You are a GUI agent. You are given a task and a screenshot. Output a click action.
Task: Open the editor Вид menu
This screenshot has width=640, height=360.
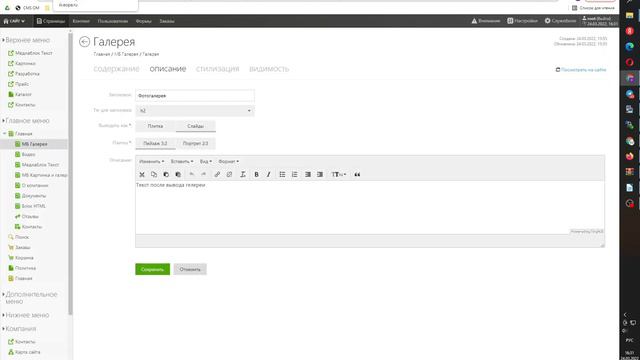(x=206, y=162)
